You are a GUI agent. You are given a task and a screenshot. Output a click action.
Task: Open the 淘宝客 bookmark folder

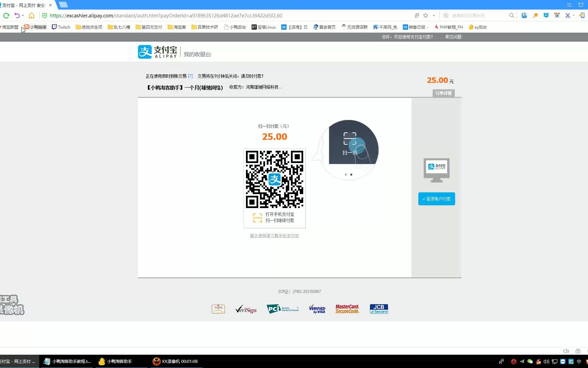pyautogui.click(x=177, y=27)
